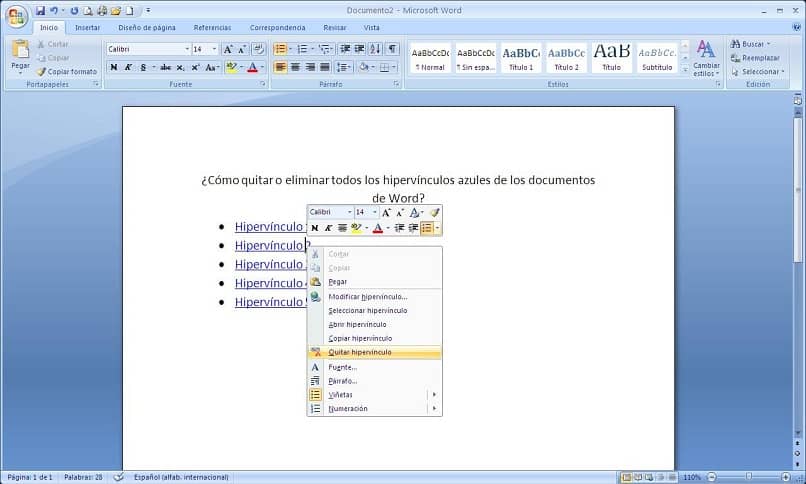Open print preview from Quick Access Toolbar
Viewport: 806px width, 484px height.
pos(88,10)
